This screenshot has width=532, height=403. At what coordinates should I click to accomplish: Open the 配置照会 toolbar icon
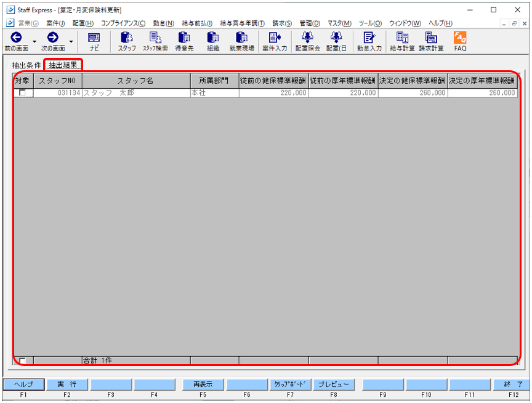pyautogui.click(x=308, y=41)
